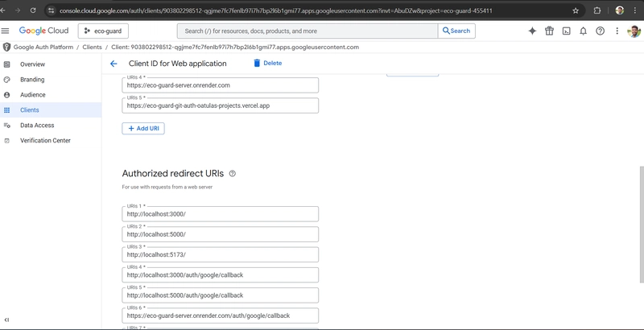Click the Data Access icon
The image size is (644, 330).
[x=6, y=126]
